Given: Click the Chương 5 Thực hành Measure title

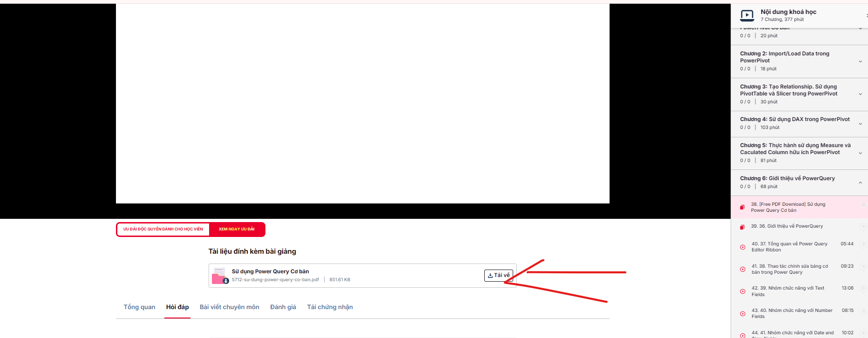Looking at the screenshot, I should point(795,149).
